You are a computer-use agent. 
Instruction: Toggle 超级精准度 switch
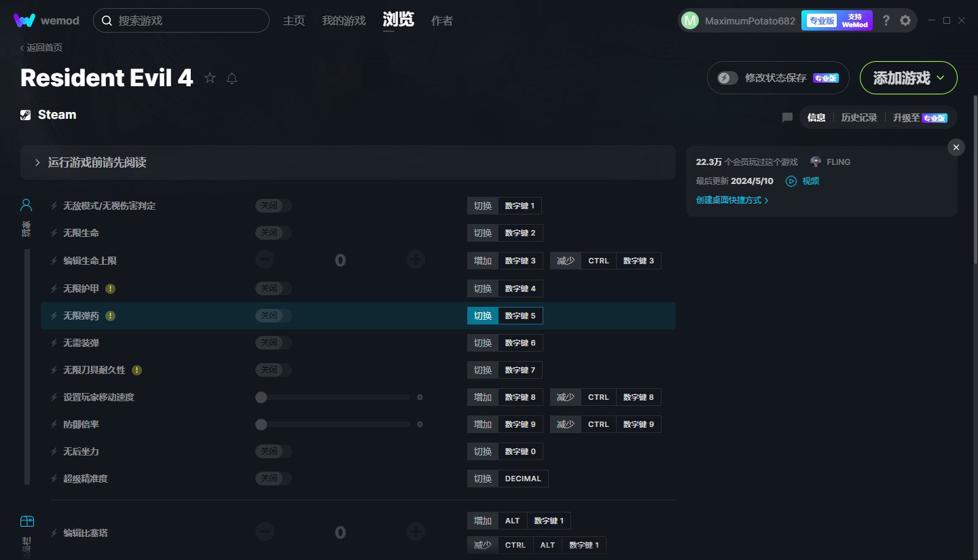coord(274,479)
